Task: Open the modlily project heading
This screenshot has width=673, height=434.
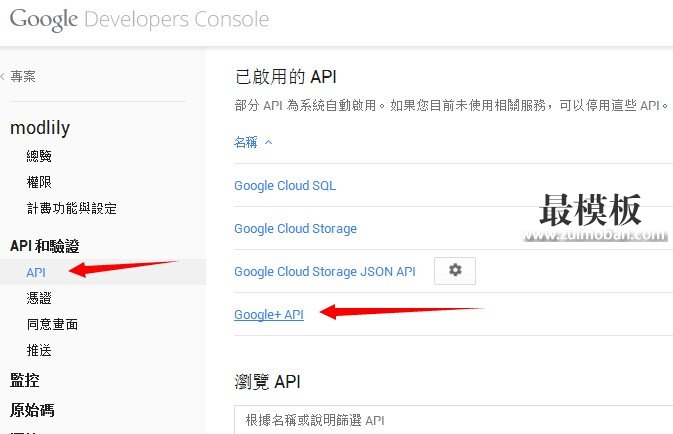Action: tap(40, 127)
